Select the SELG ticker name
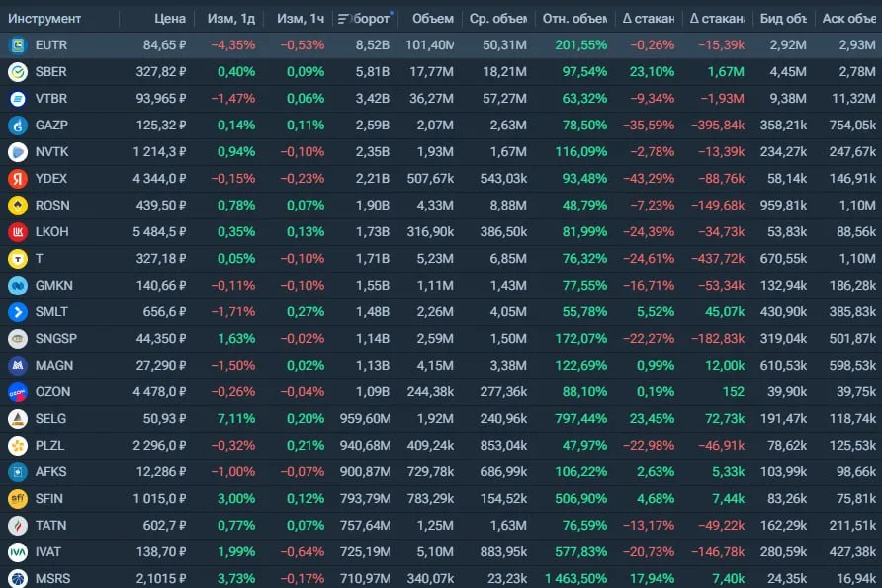882x588 pixels. tap(50, 419)
